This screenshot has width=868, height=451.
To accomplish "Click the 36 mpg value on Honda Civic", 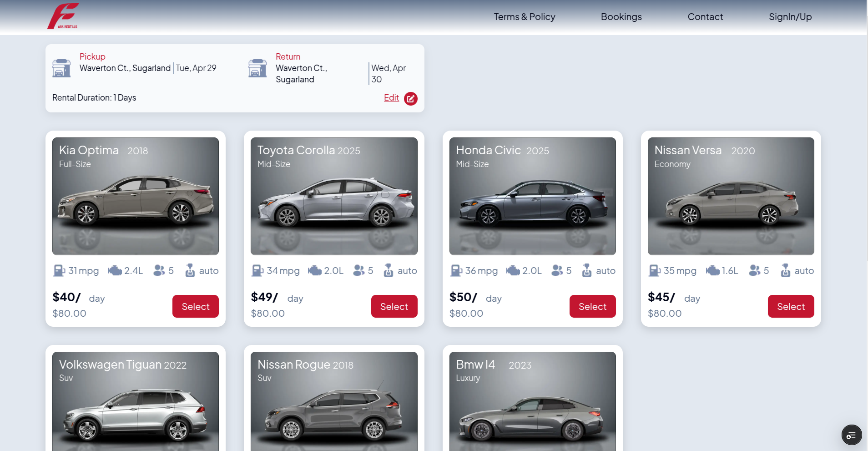I will point(481,271).
